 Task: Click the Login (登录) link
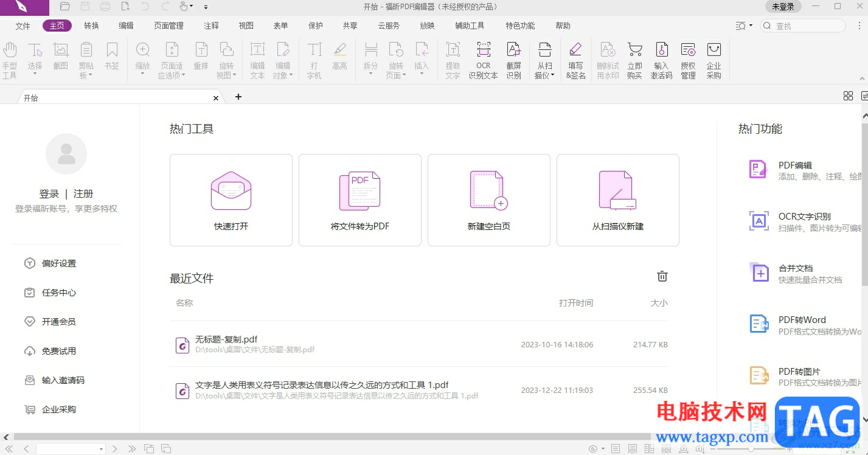coord(49,194)
